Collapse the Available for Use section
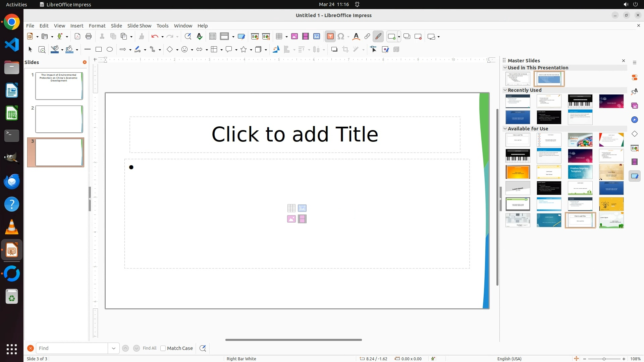This screenshot has width=644, height=362. (x=505, y=129)
